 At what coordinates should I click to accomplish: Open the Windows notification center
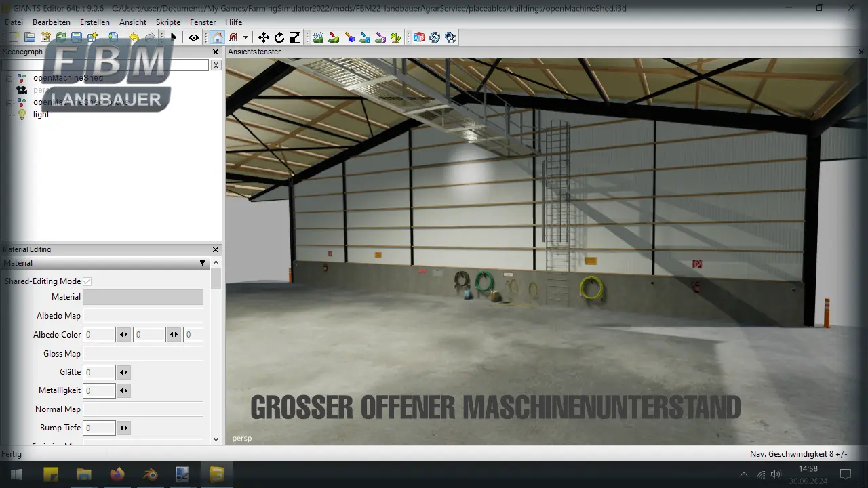tap(846, 474)
